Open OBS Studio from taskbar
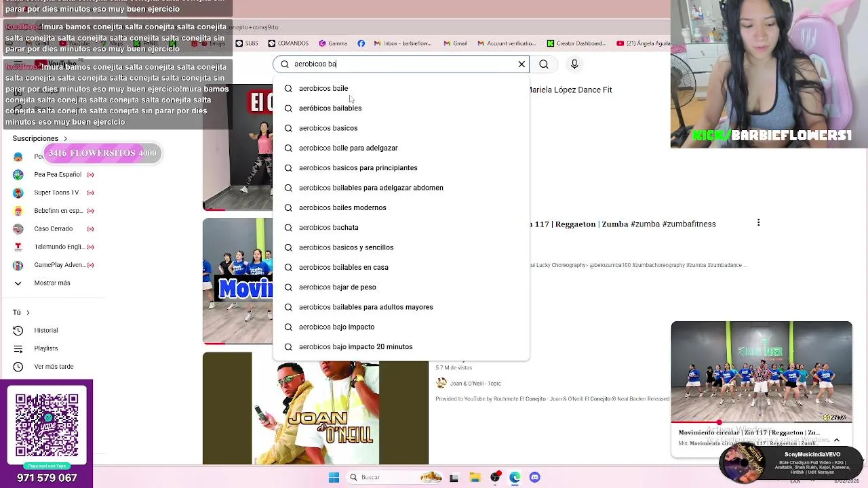Screen dimensions: 868x488 [x=495, y=477]
